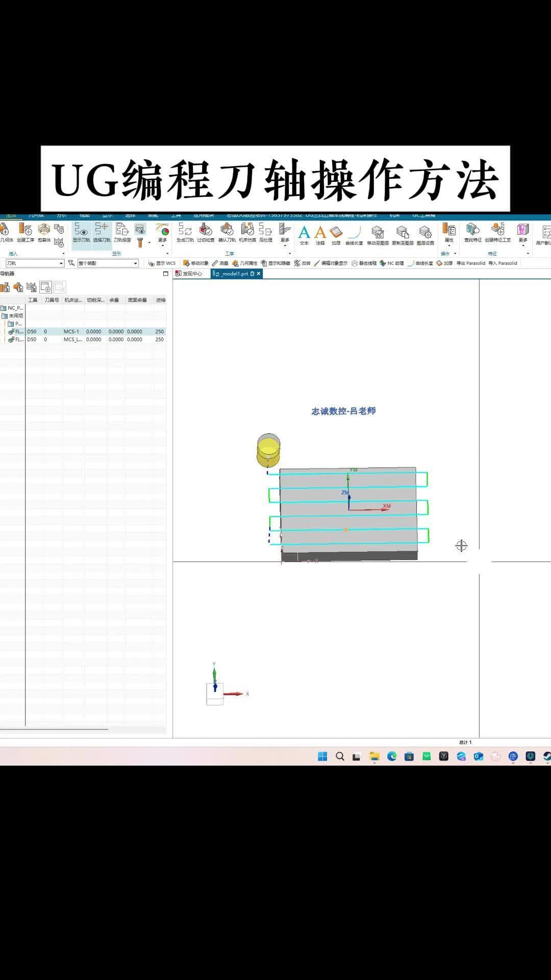Maximize the navigator panel

(x=165, y=274)
